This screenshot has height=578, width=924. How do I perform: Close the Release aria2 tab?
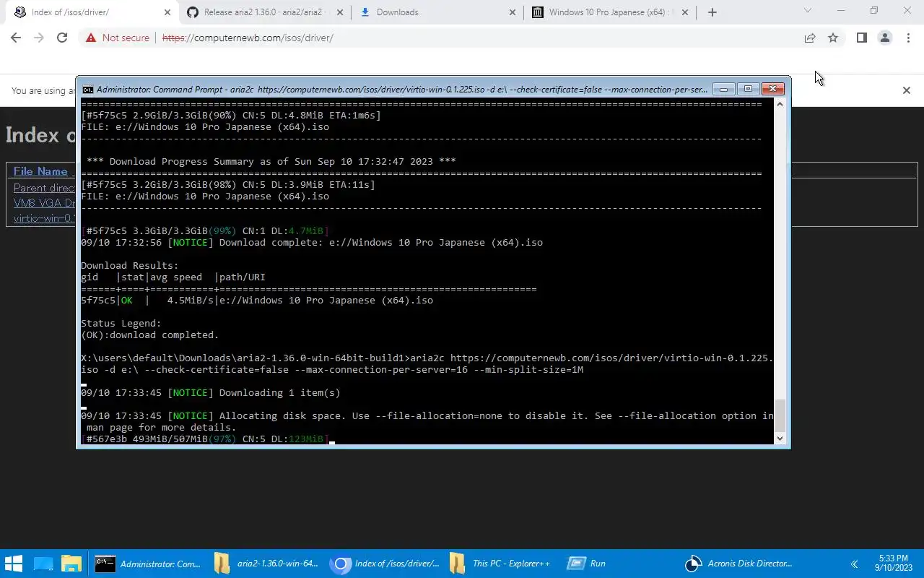[x=340, y=12]
